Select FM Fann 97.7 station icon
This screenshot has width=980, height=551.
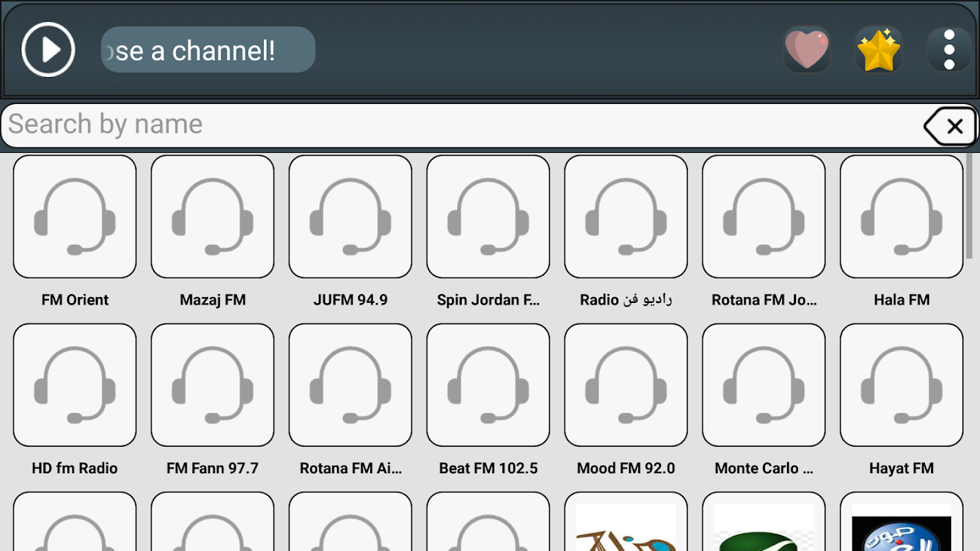(x=212, y=385)
